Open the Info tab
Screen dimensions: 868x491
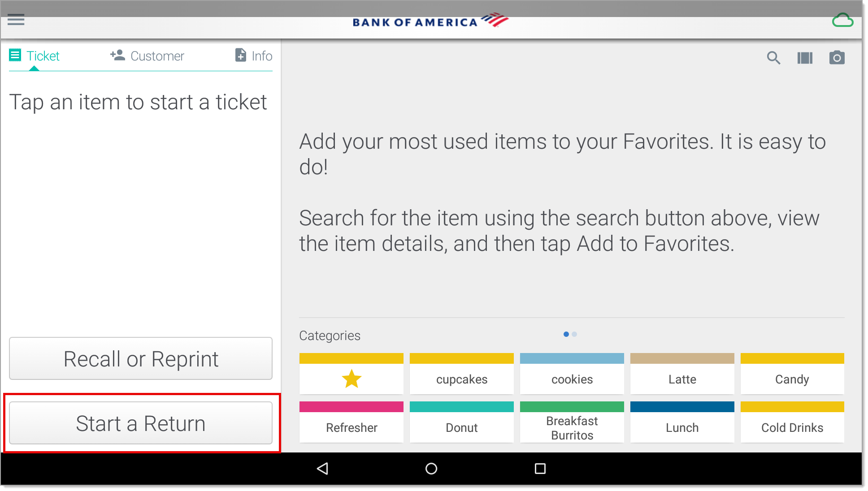pos(254,56)
